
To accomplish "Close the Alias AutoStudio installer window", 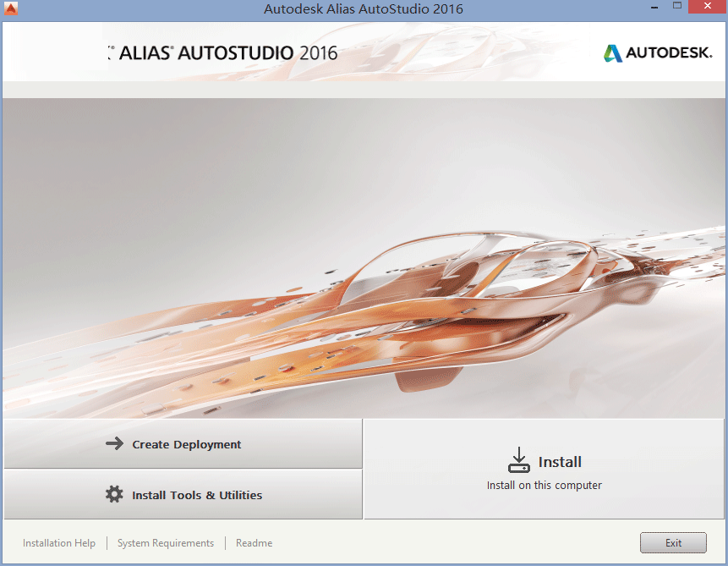I will tap(708, 7).
